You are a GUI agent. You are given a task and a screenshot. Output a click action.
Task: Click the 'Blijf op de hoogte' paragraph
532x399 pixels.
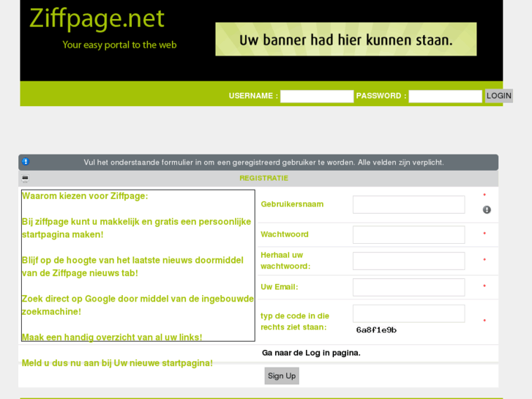[x=132, y=266]
